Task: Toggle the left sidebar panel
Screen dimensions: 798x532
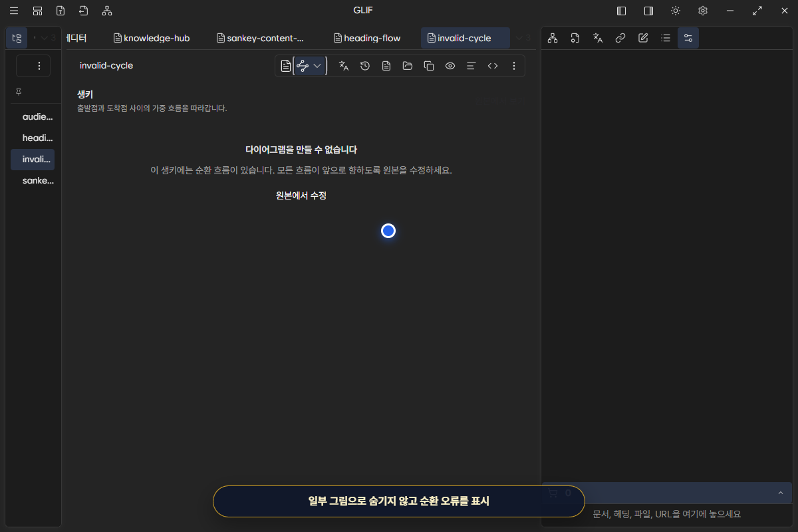Action: (x=622, y=11)
